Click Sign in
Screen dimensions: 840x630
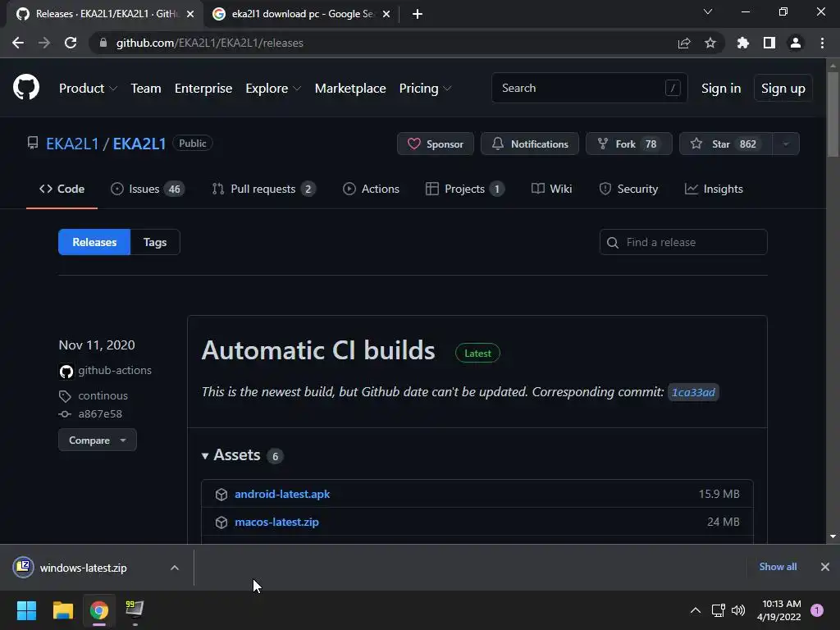720,88
